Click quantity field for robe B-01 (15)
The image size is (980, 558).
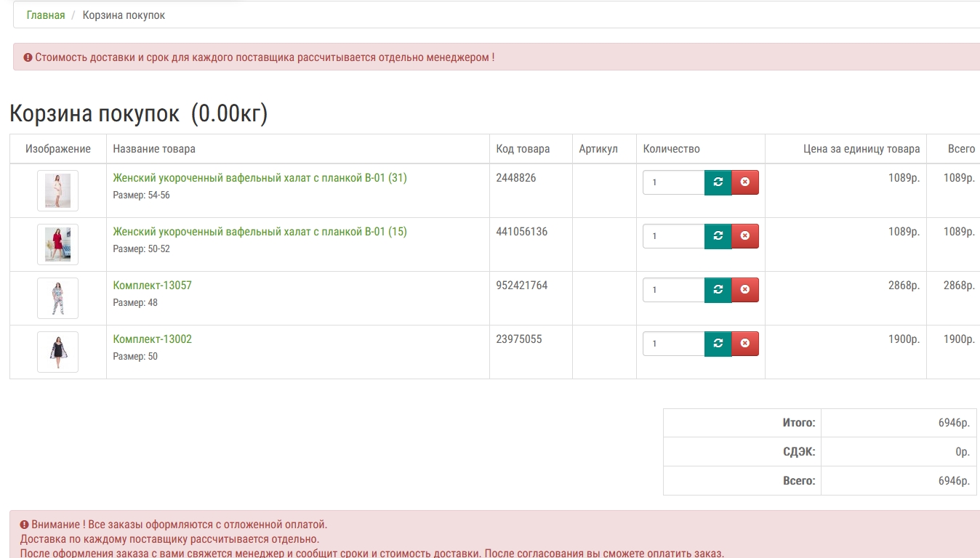[673, 236]
